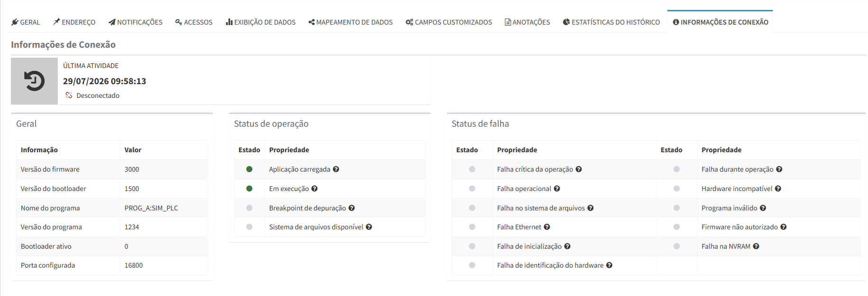Click help icon next to Falha na NVRAM

click(x=756, y=246)
